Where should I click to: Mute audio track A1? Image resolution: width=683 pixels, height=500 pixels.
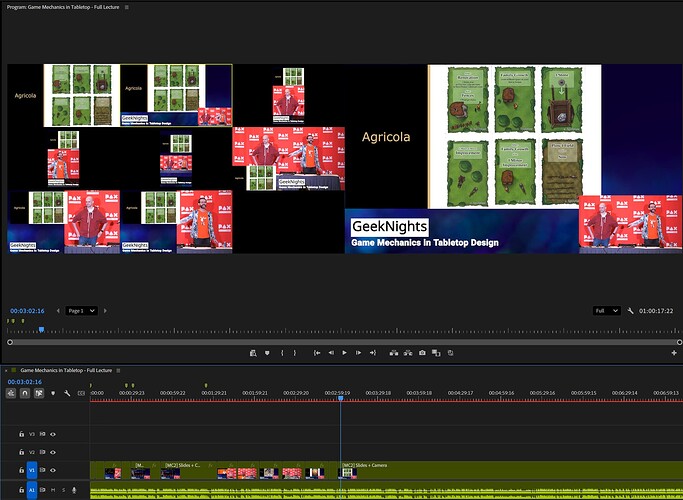(53, 490)
